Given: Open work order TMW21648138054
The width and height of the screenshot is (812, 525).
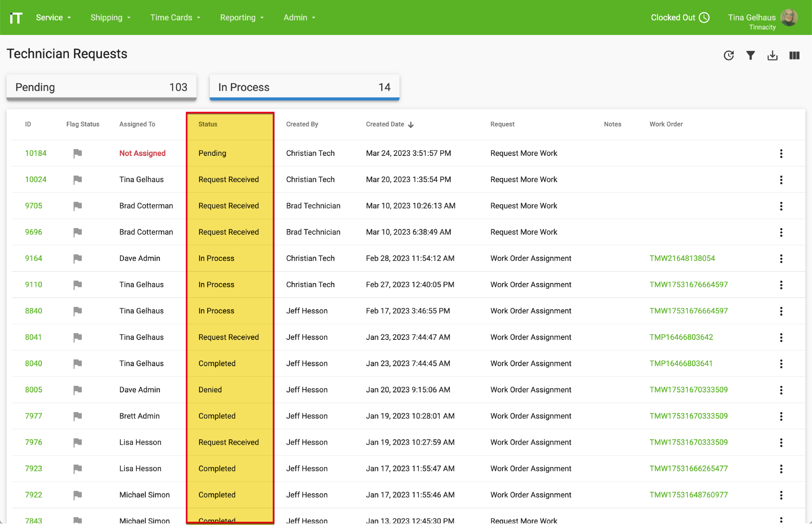Looking at the screenshot, I should [x=682, y=258].
